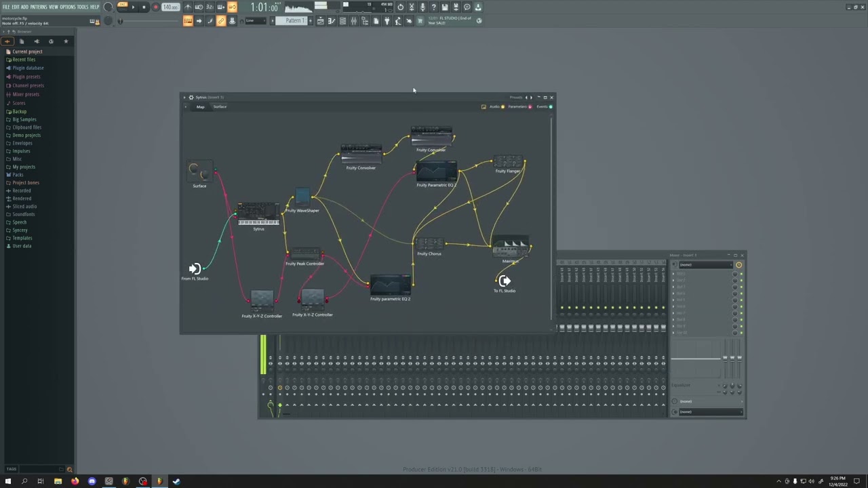Screen dimensions: 868x488
Task: Click the Record button in transport
Action: click(x=155, y=7)
